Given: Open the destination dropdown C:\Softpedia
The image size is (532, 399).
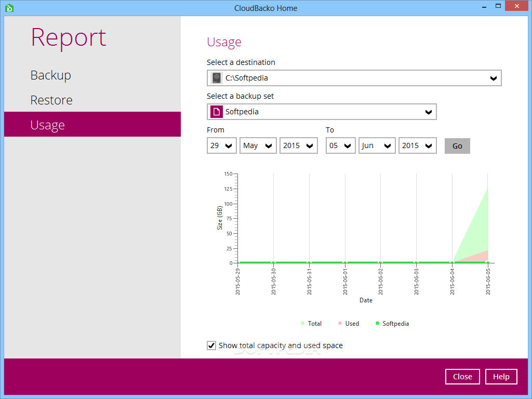Looking at the screenshot, I should (x=354, y=78).
